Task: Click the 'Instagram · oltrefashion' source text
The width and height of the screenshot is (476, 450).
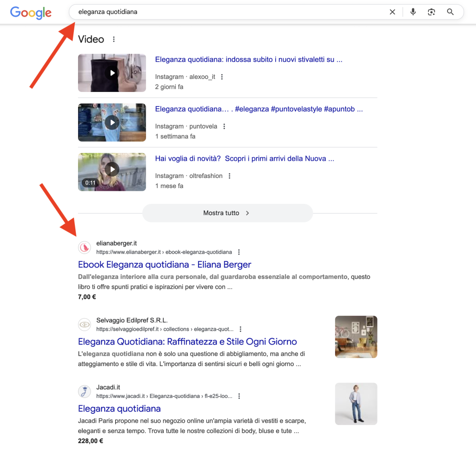Action: (x=189, y=176)
